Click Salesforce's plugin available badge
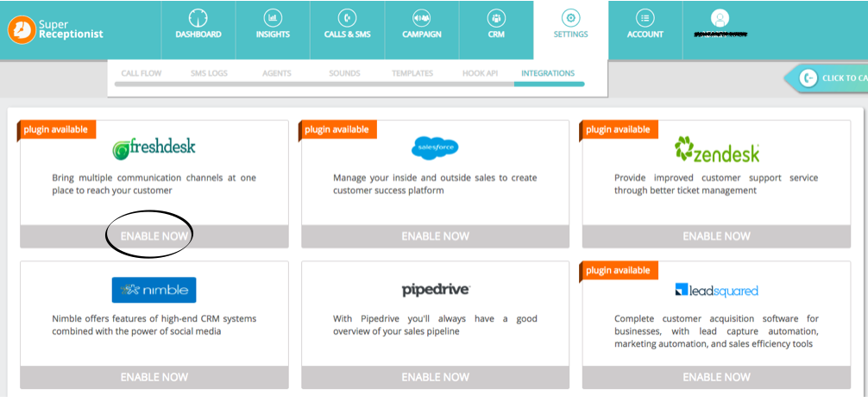 pyautogui.click(x=337, y=129)
